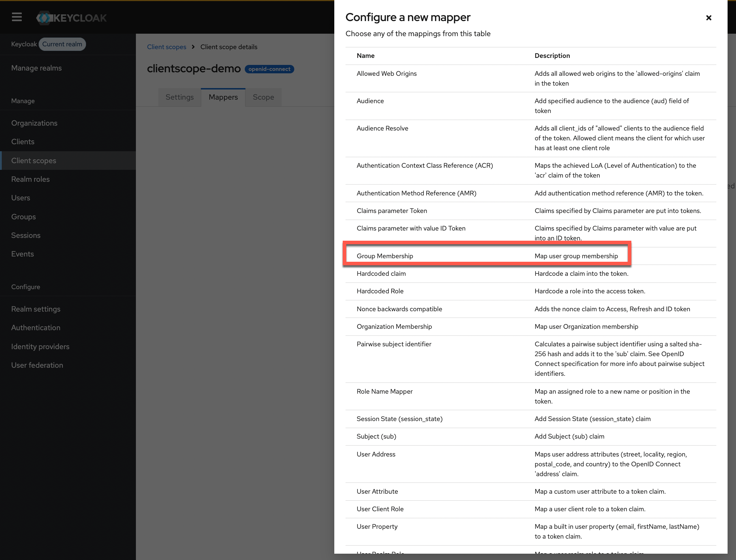Click the hamburger menu icon
The width and height of the screenshot is (736, 560).
click(17, 17)
